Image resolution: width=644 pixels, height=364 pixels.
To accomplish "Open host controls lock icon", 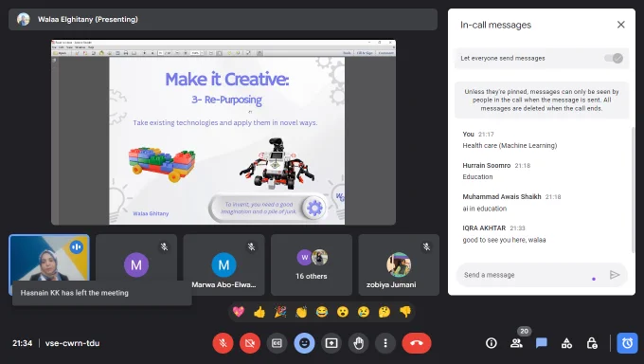I will (x=592, y=343).
